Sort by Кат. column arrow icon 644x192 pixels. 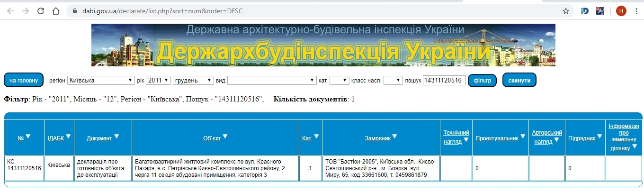pyautogui.click(x=316, y=137)
